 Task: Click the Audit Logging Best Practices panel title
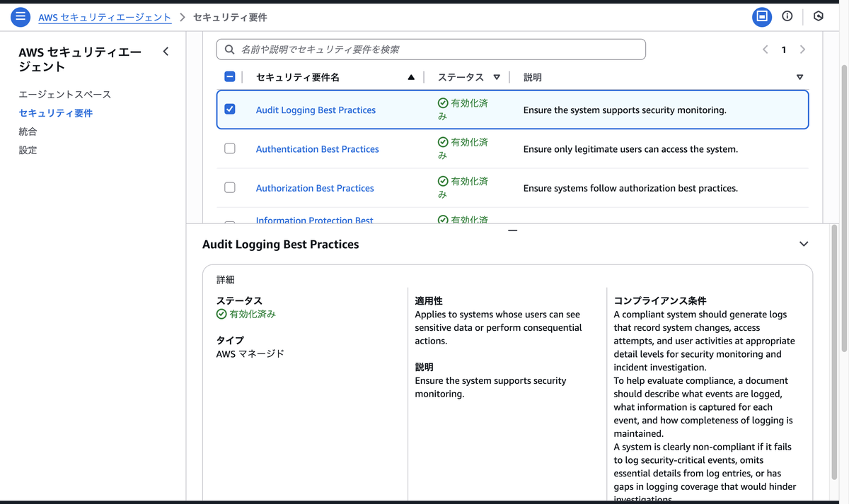pyautogui.click(x=281, y=245)
